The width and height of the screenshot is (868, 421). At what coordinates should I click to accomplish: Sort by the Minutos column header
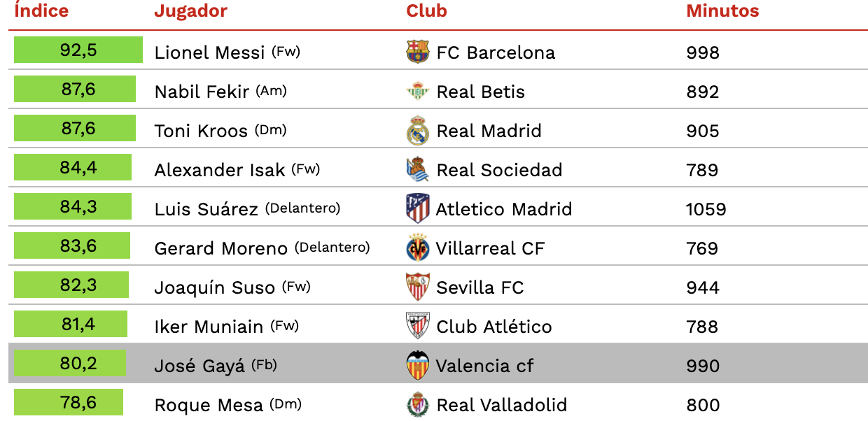(x=722, y=11)
